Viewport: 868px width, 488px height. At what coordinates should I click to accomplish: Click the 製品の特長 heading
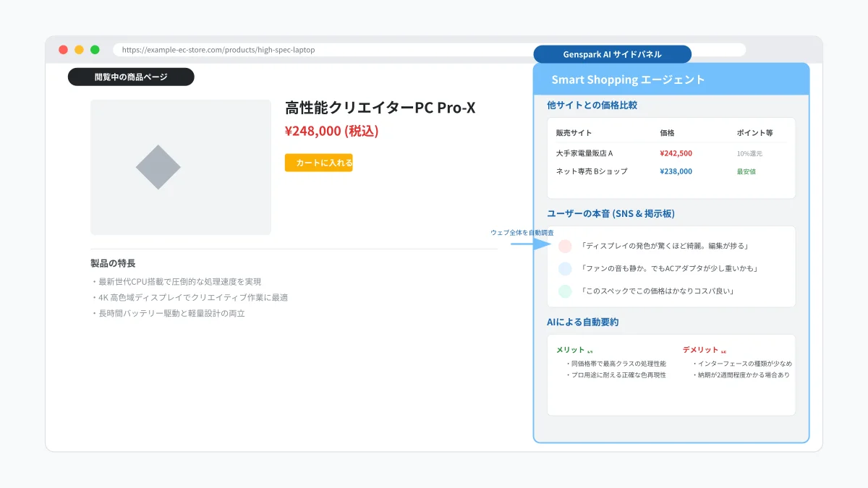(x=113, y=263)
